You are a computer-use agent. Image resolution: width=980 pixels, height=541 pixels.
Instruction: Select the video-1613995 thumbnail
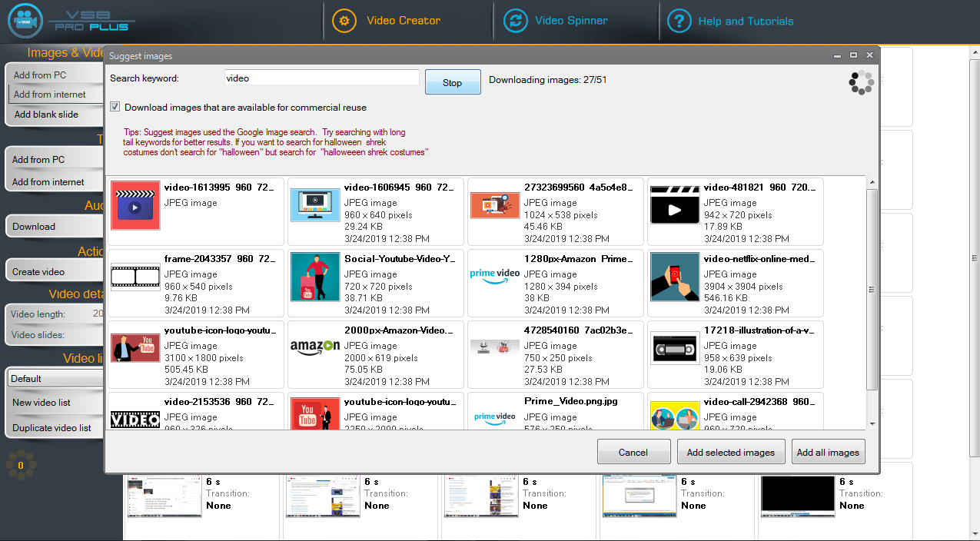(x=135, y=205)
